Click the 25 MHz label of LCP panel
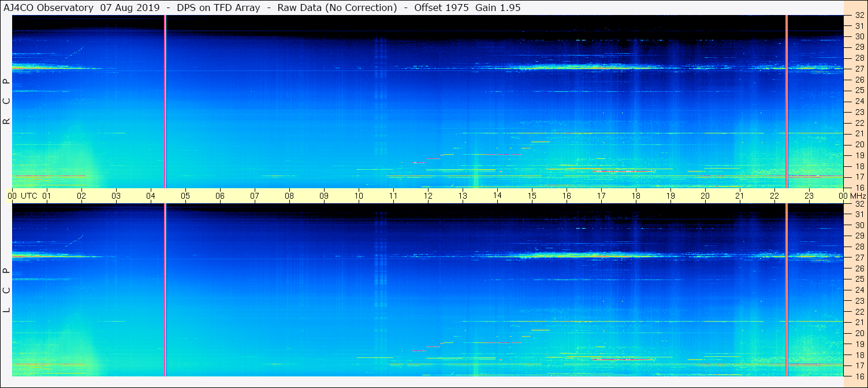Viewport: 868px width, 388px height. pyautogui.click(x=859, y=279)
